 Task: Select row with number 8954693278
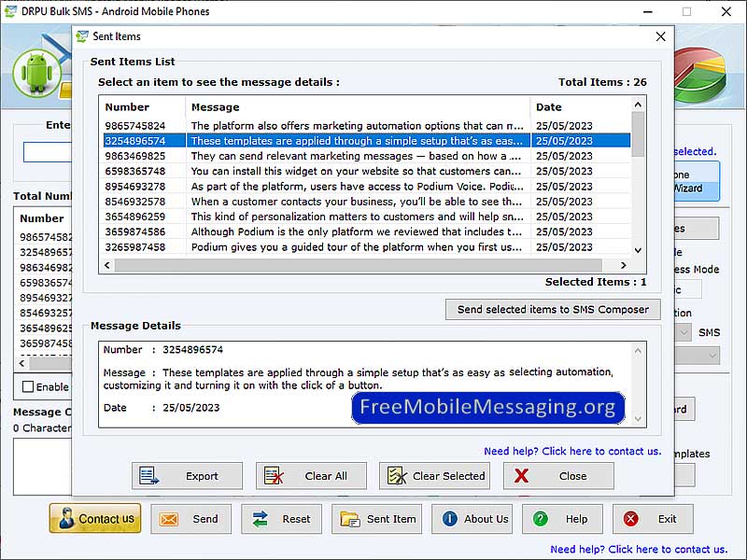(x=366, y=187)
